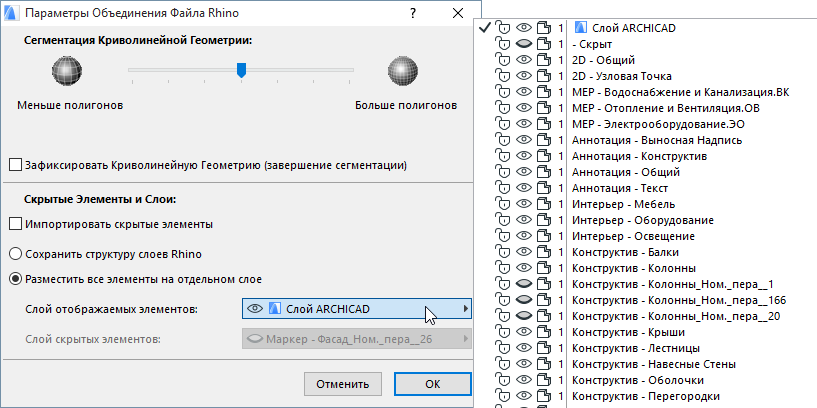817x408 pixels.
Task: Click lock icon in Интерьер - Мебель row
Action: [x=502, y=204]
